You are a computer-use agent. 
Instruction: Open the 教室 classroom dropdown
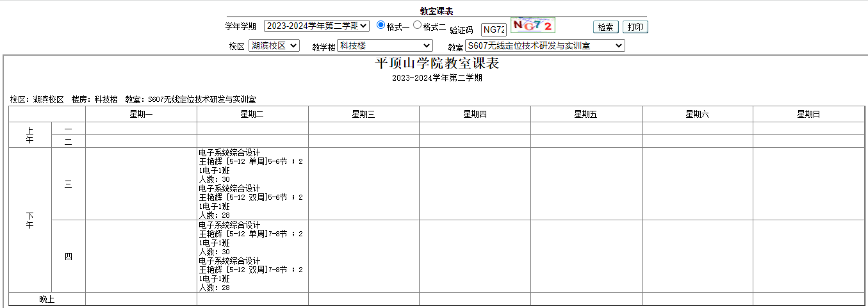545,45
